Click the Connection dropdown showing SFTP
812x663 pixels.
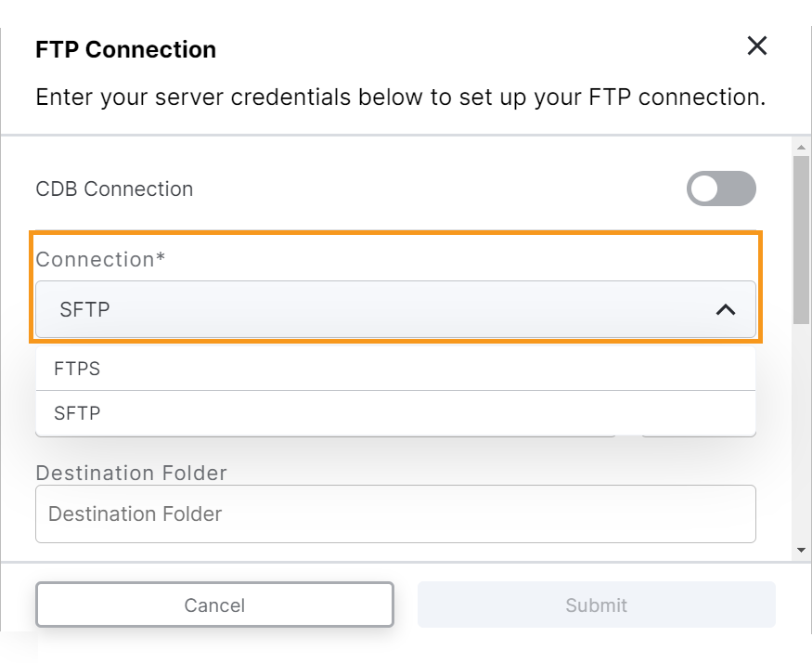point(371,310)
